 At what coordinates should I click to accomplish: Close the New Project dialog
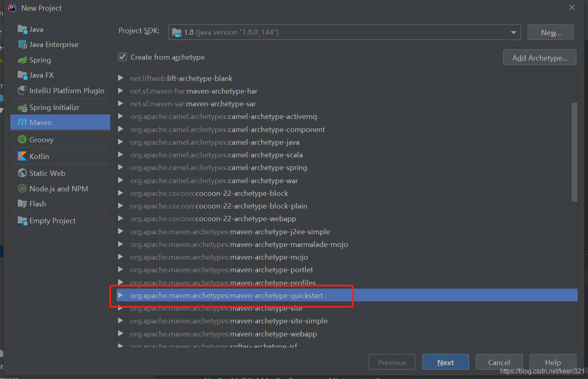pyautogui.click(x=572, y=7)
